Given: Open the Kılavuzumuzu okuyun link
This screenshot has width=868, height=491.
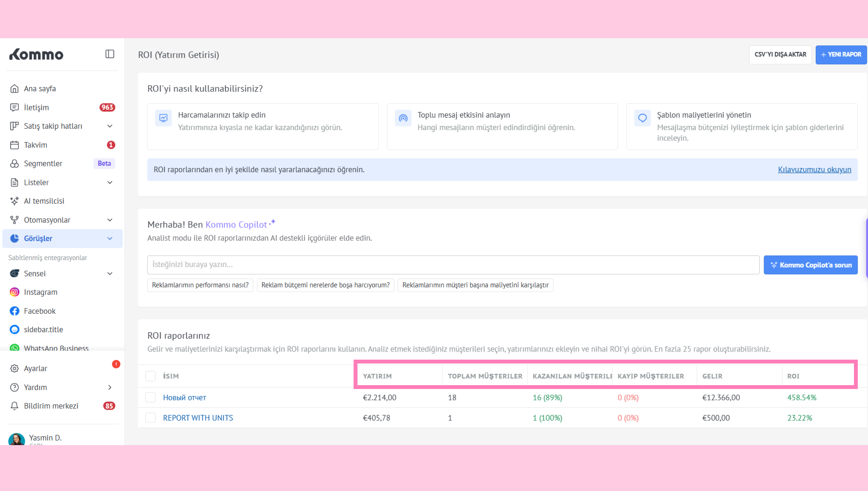Looking at the screenshot, I should (815, 170).
